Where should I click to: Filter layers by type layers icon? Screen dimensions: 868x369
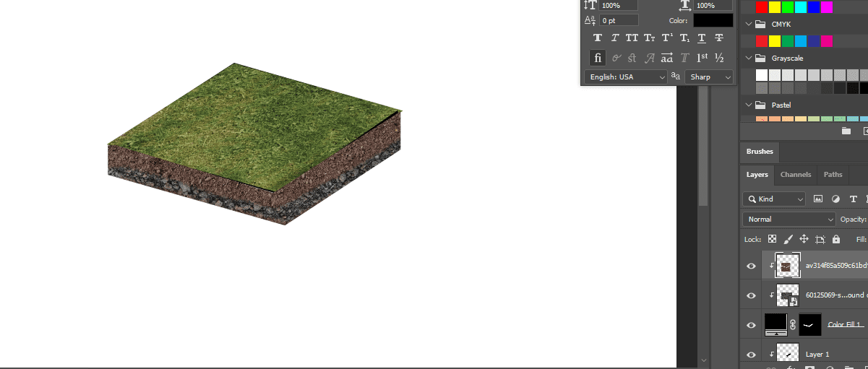[x=854, y=199]
